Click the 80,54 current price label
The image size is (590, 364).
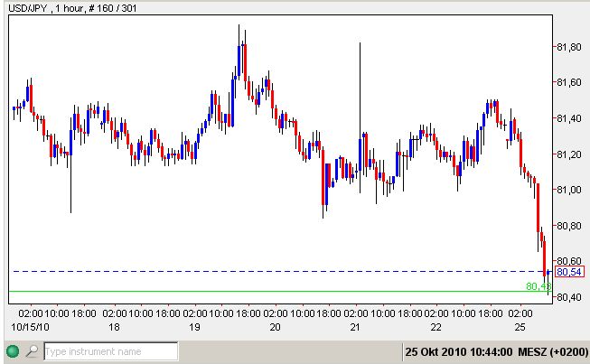(569, 272)
